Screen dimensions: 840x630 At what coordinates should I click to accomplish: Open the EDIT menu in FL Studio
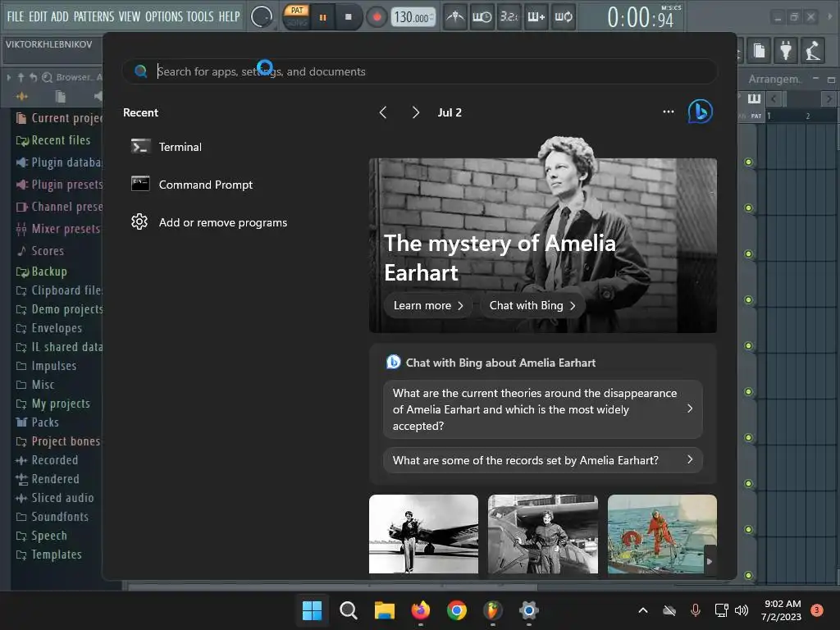pos(38,16)
